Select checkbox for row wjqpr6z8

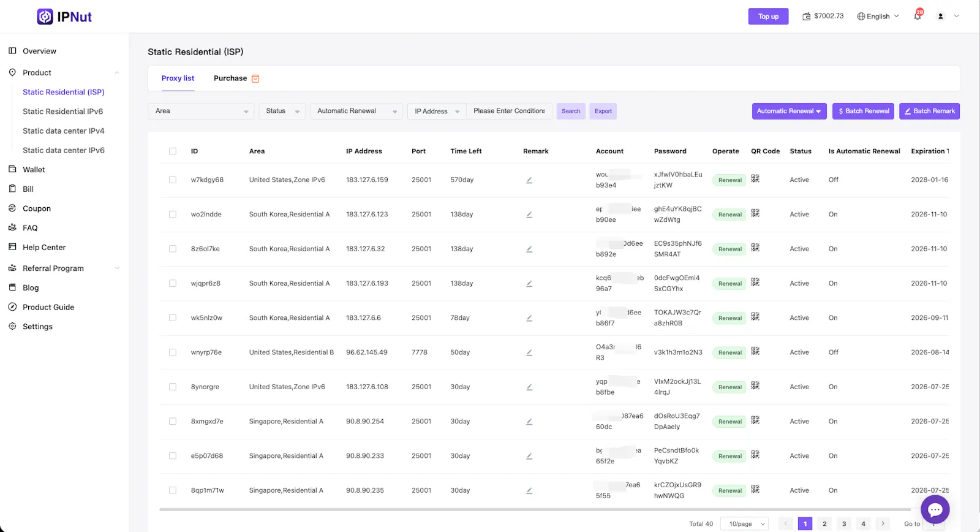pos(173,284)
